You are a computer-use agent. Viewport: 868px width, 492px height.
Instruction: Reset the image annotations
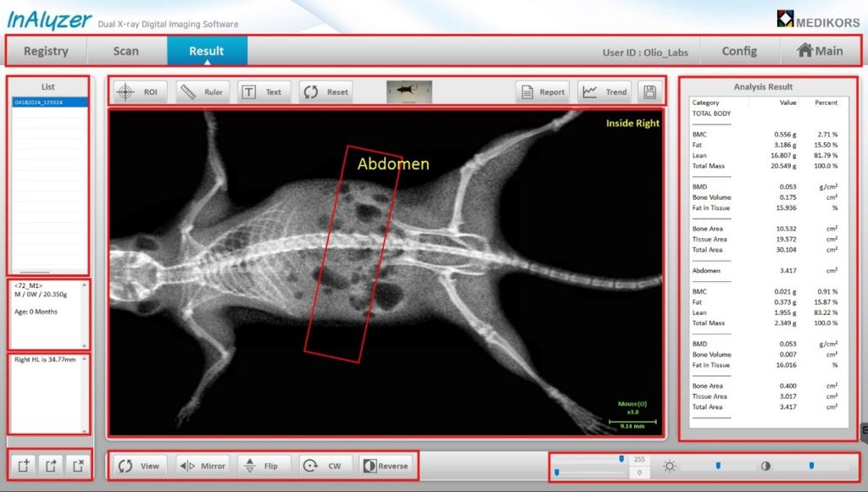[x=326, y=91]
